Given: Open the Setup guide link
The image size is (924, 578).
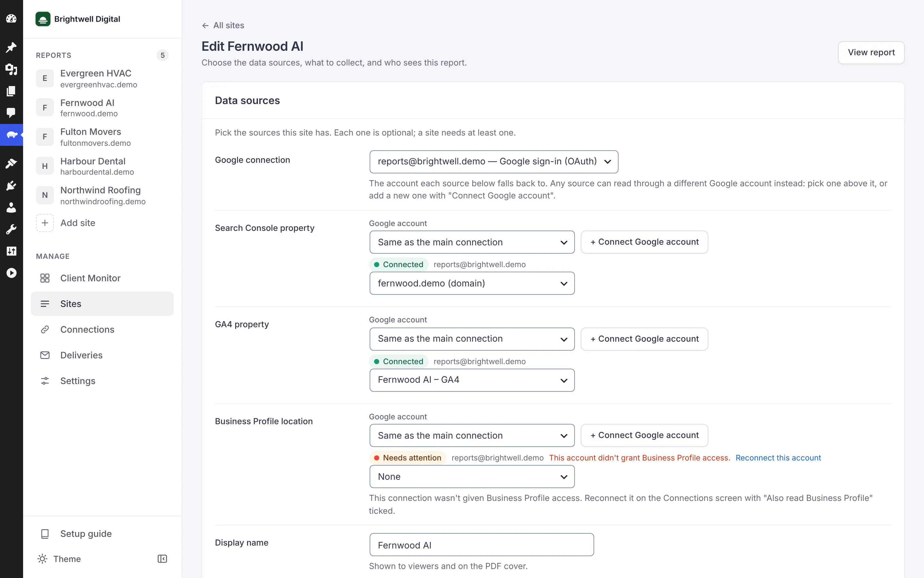Looking at the screenshot, I should point(102,534).
